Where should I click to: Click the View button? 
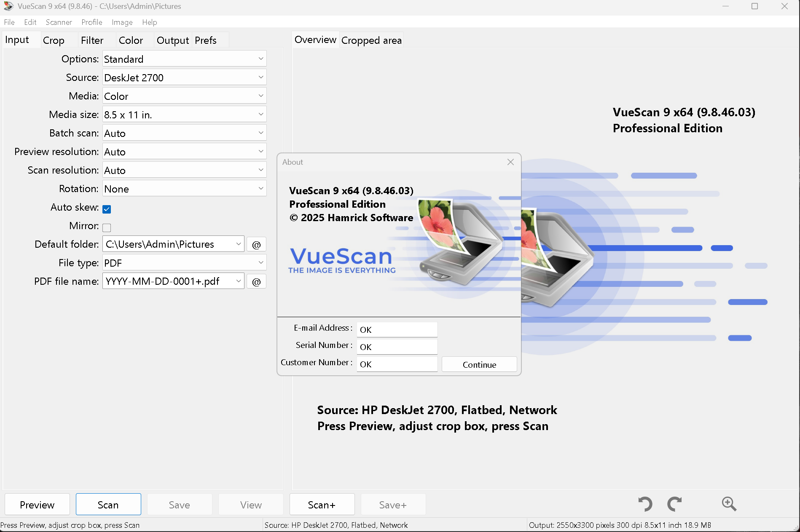(251, 505)
